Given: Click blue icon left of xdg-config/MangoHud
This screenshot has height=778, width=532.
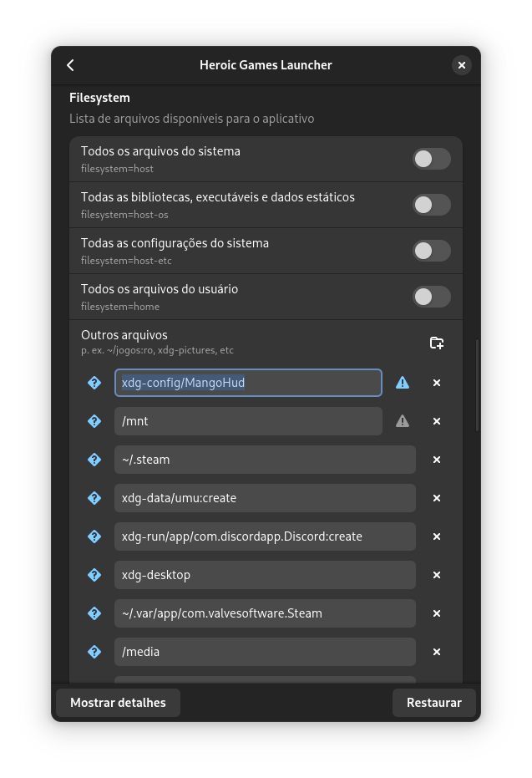Looking at the screenshot, I should [94, 383].
